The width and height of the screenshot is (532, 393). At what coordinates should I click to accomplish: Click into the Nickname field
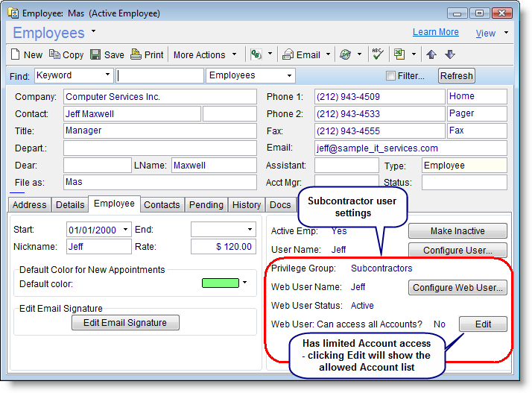coord(98,247)
